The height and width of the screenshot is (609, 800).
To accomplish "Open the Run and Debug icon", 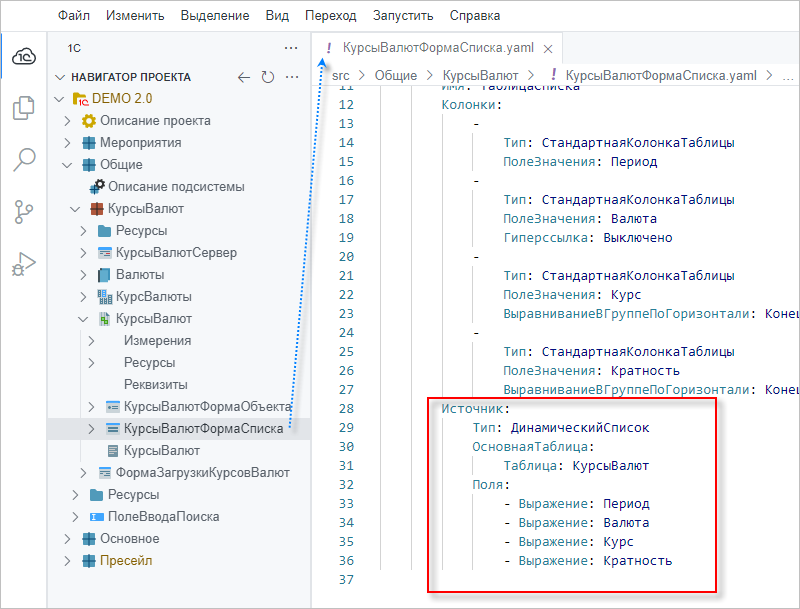I will pos(24,264).
